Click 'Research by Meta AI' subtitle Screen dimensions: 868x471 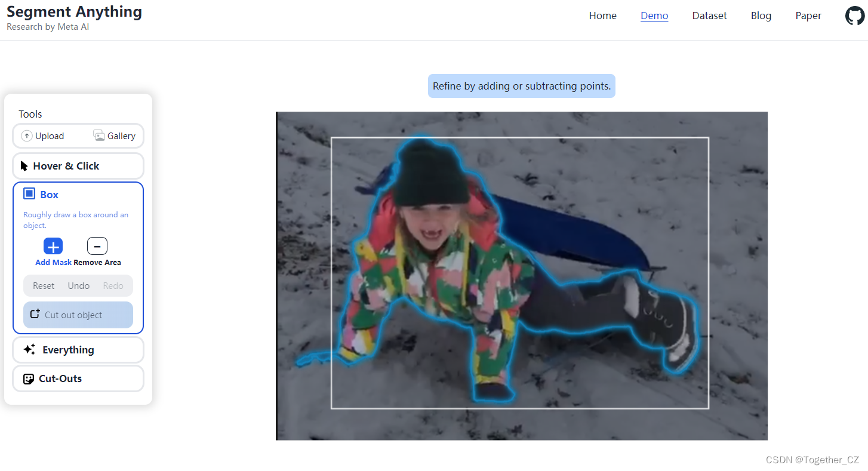click(x=48, y=27)
